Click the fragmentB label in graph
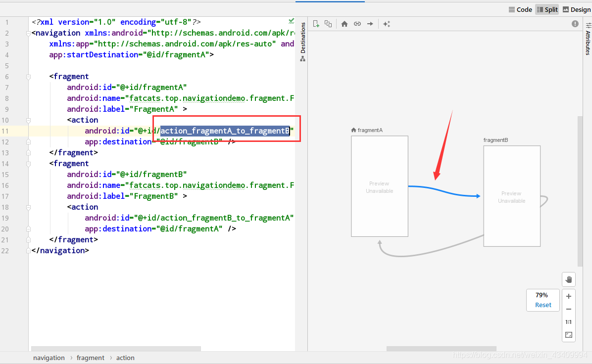Image resolution: width=592 pixels, height=364 pixels. (495, 140)
